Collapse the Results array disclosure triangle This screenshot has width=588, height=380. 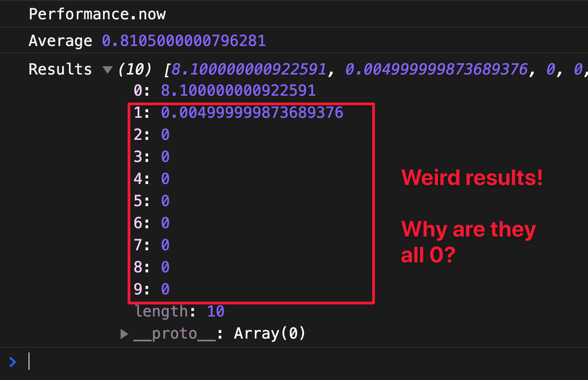click(x=107, y=70)
